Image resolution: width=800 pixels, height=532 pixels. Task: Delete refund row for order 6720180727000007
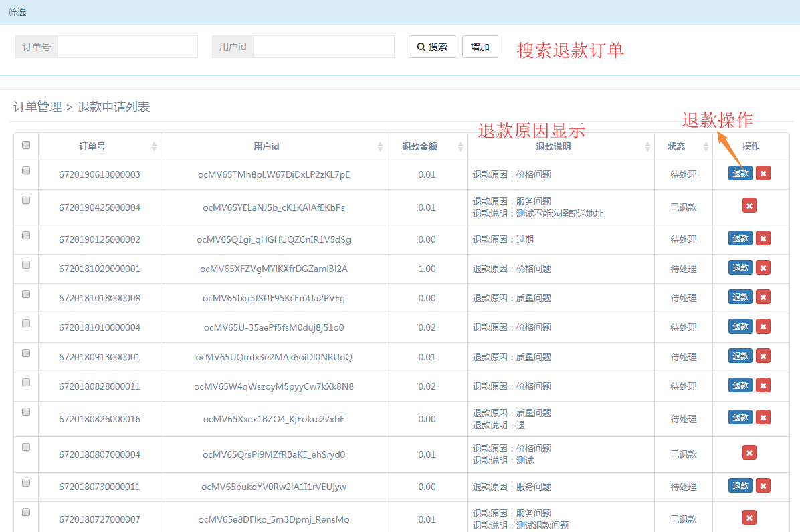click(749, 518)
